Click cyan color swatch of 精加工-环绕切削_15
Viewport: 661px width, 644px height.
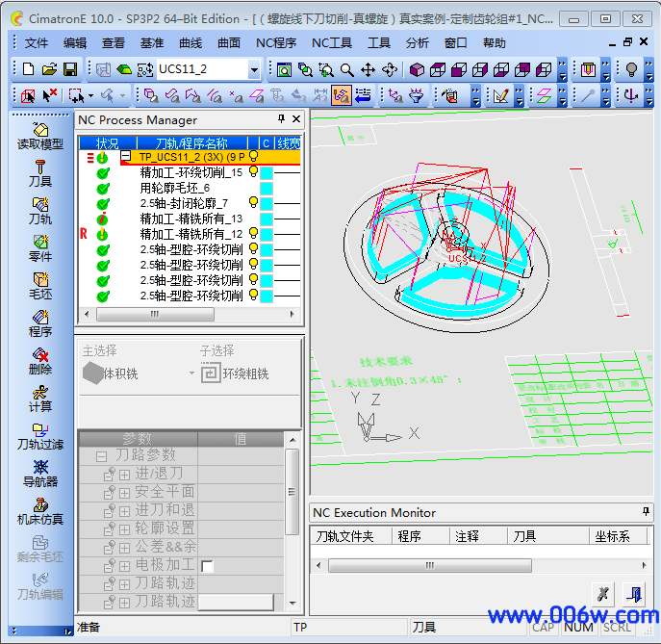pos(266,172)
